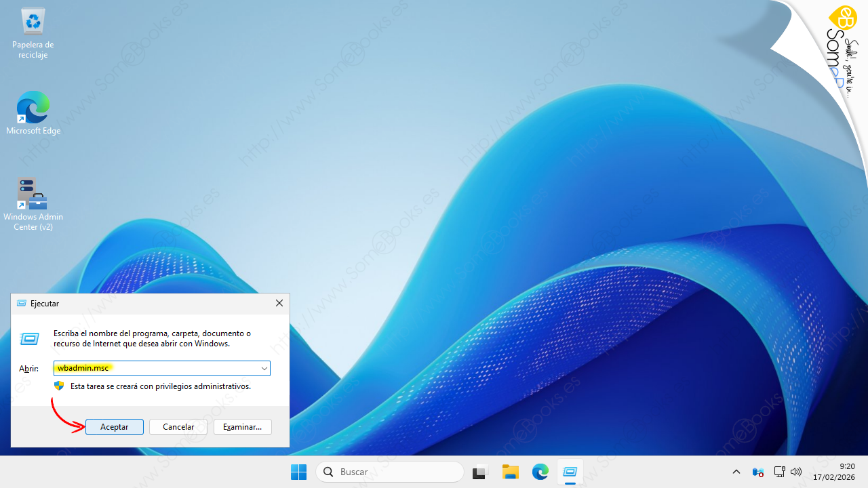Image resolution: width=868 pixels, height=488 pixels.
Task: Click the Examinar... button
Action: (x=242, y=426)
